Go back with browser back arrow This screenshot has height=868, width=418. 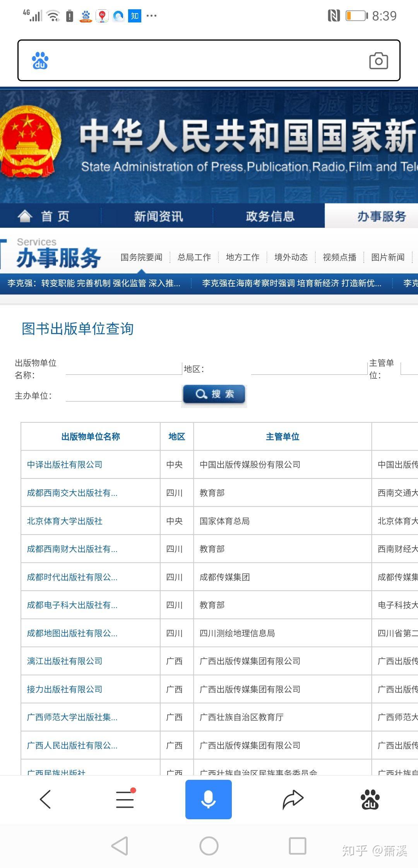(x=45, y=799)
